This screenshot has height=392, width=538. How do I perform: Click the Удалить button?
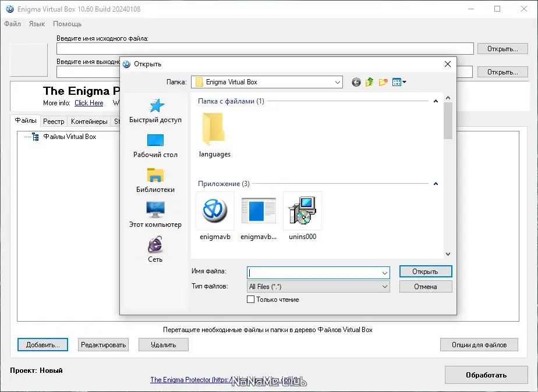click(x=163, y=345)
